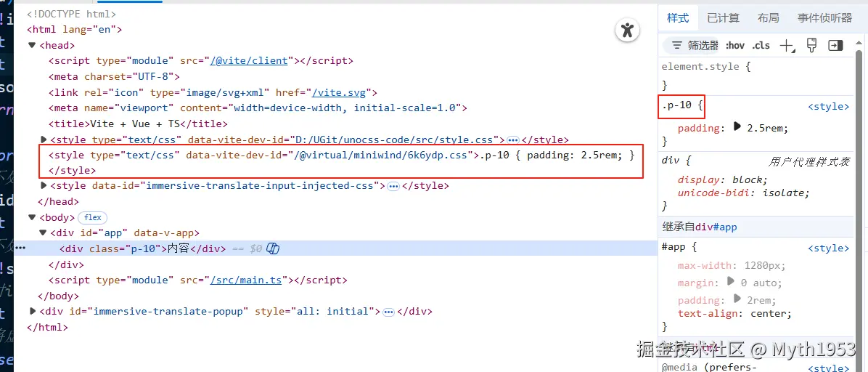The height and width of the screenshot is (372, 868).
Task: Click the div#app link in 继承自 header
Action: [716, 227]
